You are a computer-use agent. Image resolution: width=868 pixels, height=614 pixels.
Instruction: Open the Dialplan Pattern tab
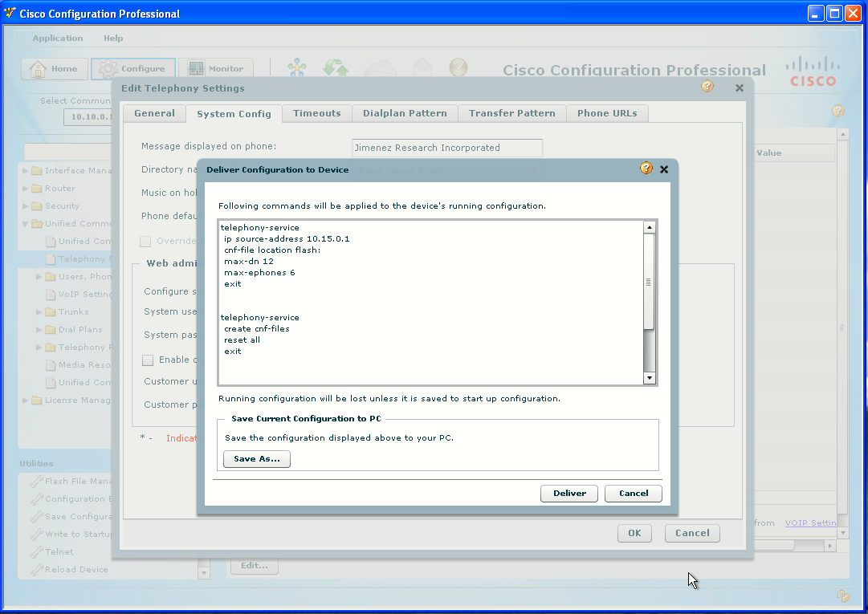(405, 113)
